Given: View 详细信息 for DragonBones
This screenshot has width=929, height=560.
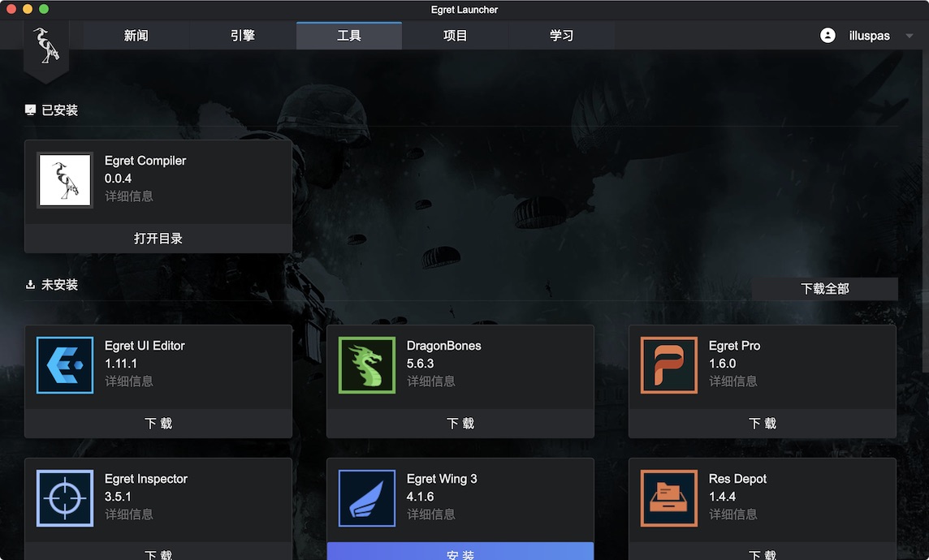Looking at the screenshot, I should 430,381.
